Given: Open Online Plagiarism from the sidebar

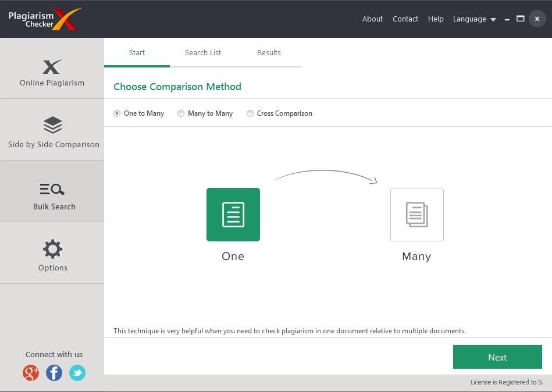Looking at the screenshot, I should point(52,68).
